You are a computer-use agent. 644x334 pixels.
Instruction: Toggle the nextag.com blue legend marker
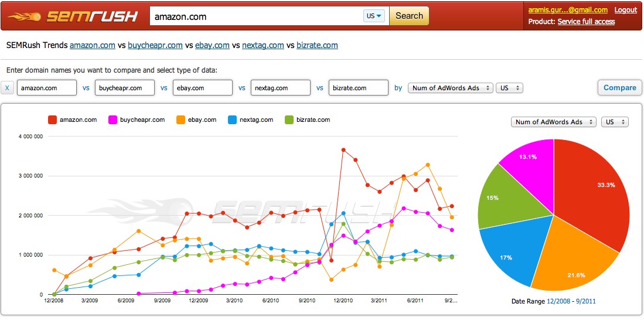click(233, 120)
